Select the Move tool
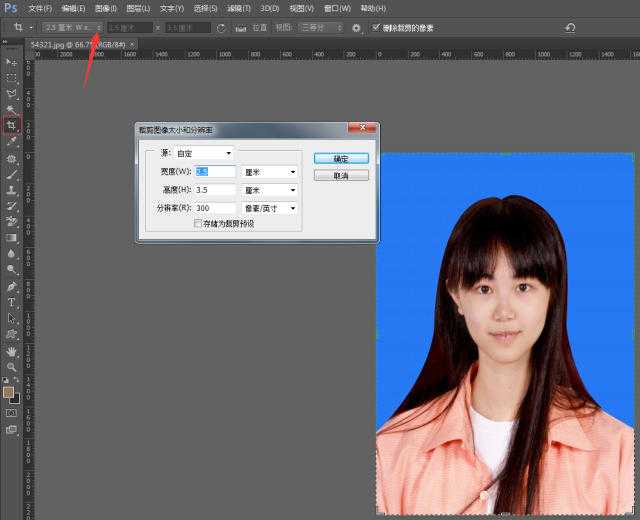The height and width of the screenshot is (520, 640). pos(11,62)
